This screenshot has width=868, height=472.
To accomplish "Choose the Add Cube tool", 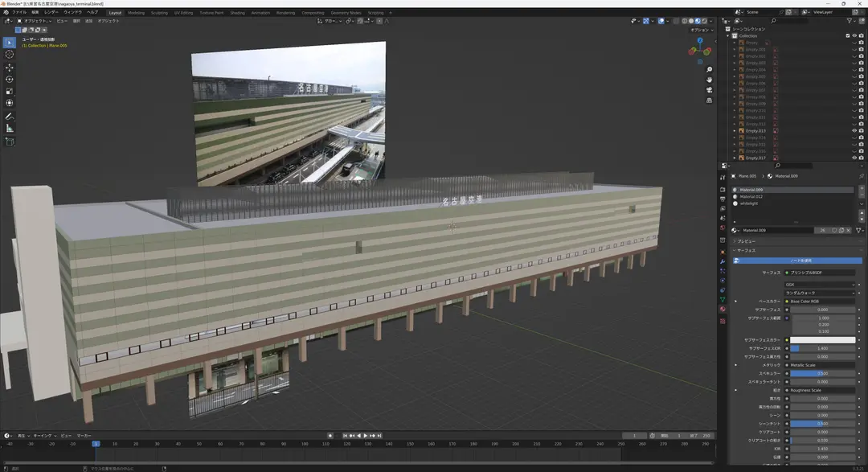I will (x=10, y=142).
